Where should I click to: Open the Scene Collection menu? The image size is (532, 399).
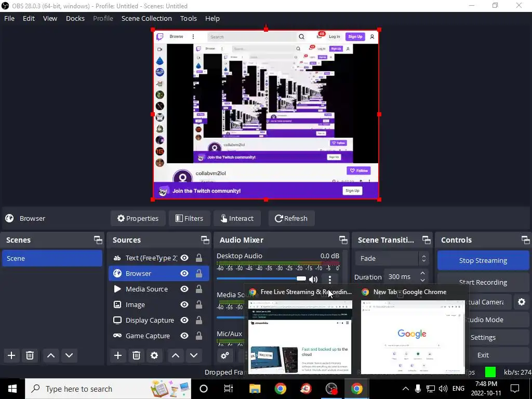coord(147,18)
